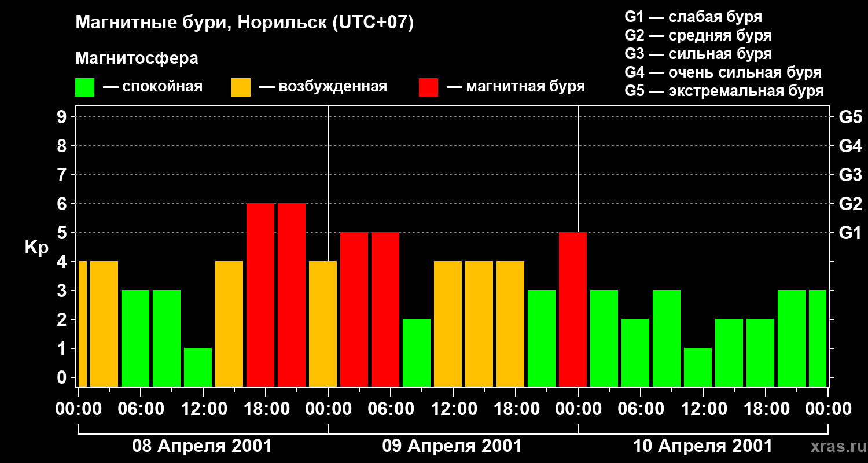This screenshot has width=868, height=463.
Task: Click the orange Kp 4 bar crossing midnight into 09 Апреля
Action: 323,324
